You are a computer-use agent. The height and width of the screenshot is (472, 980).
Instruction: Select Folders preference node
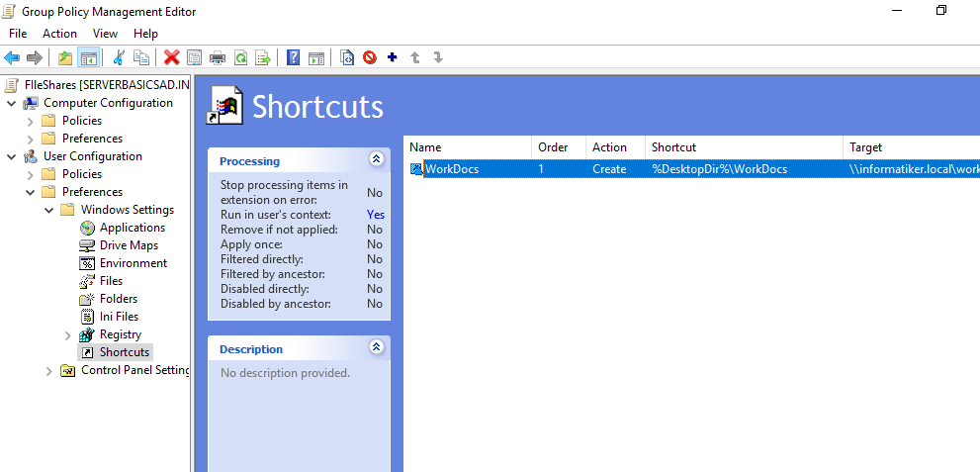click(x=118, y=299)
